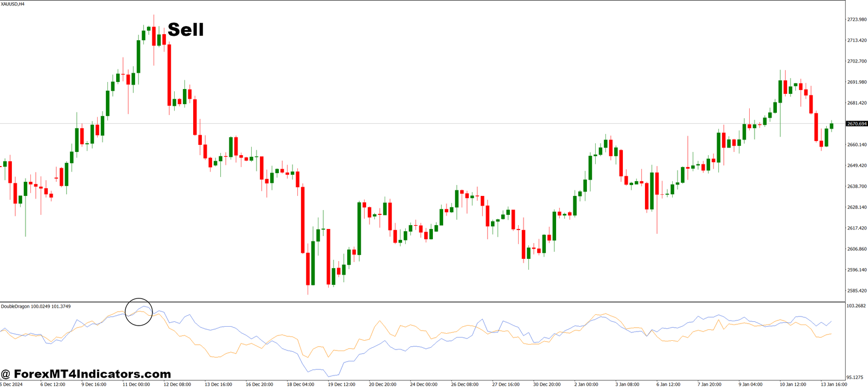The width and height of the screenshot is (868, 388).
Task: Click the 2713.420 price scale value
Action: 857,41
